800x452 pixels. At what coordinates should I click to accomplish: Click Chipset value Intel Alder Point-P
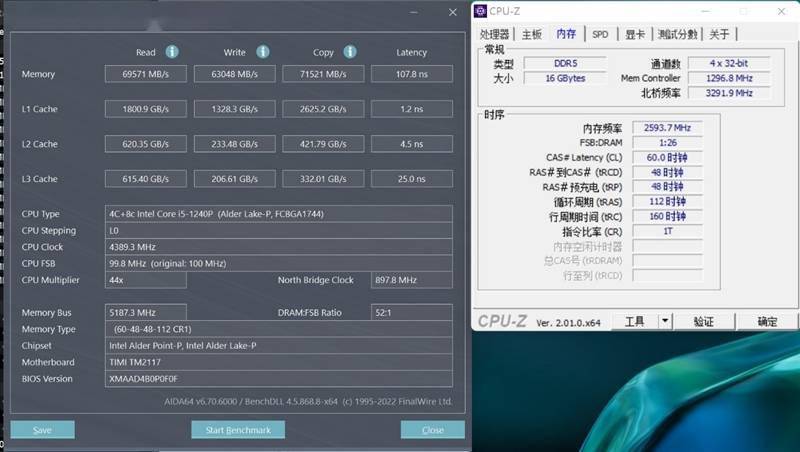point(279,345)
